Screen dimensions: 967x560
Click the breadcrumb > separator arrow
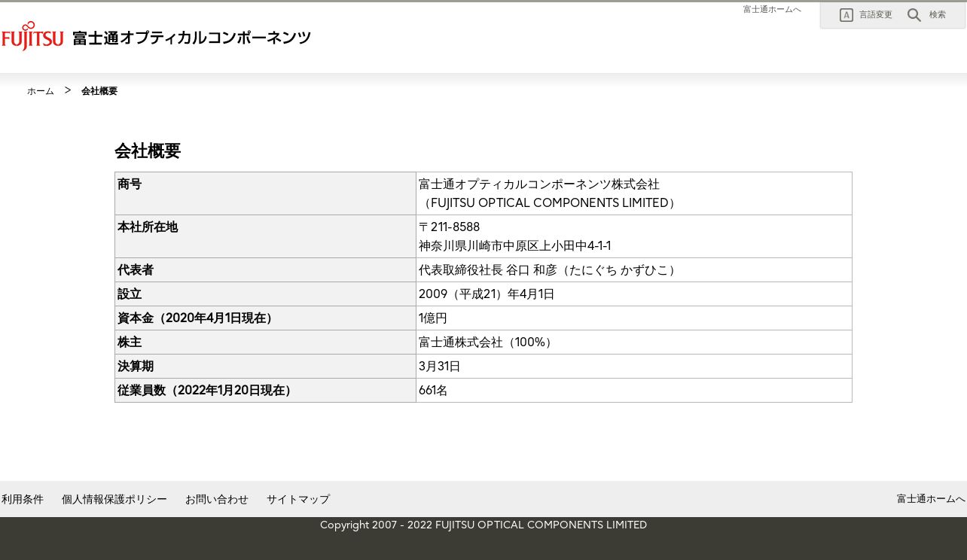click(68, 90)
